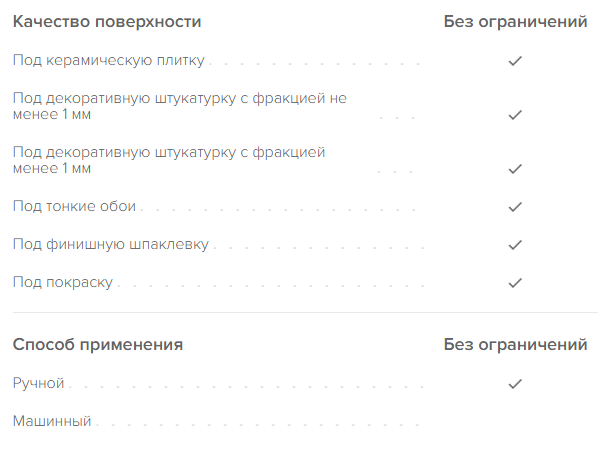Image resolution: width=616 pixels, height=453 pixels.
Task: Select the Под тонкие обои label
Action: click(74, 207)
